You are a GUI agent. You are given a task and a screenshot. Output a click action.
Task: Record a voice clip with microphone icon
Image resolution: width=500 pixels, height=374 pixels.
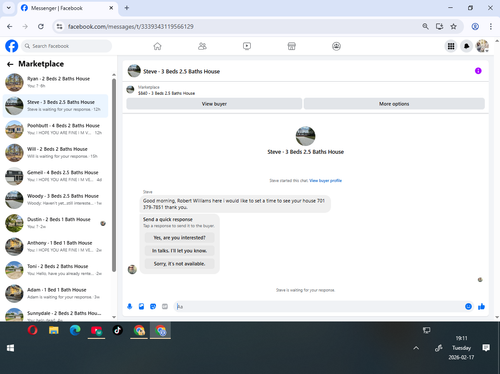[130, 306]
